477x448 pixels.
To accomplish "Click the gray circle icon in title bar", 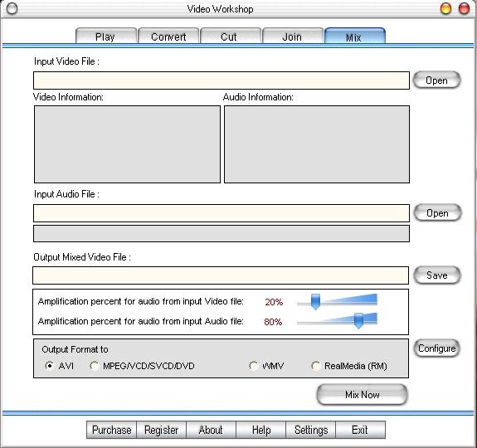I will point(12,8).
